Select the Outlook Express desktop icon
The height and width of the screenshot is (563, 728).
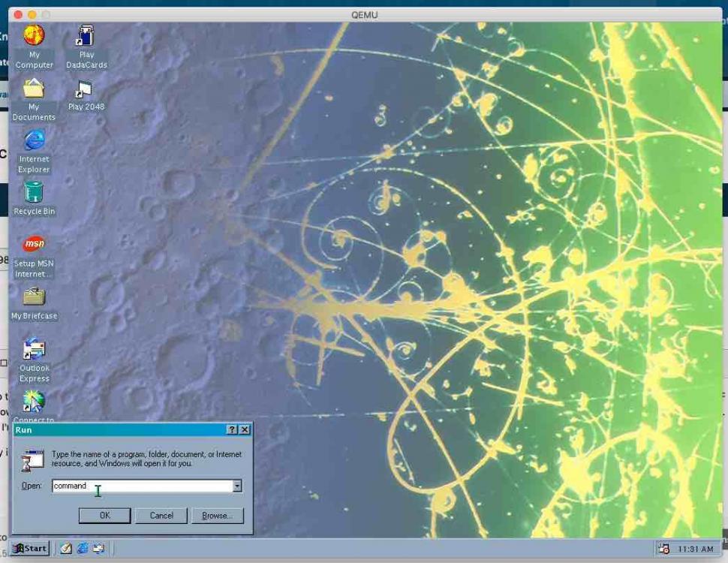click(34, 350)
